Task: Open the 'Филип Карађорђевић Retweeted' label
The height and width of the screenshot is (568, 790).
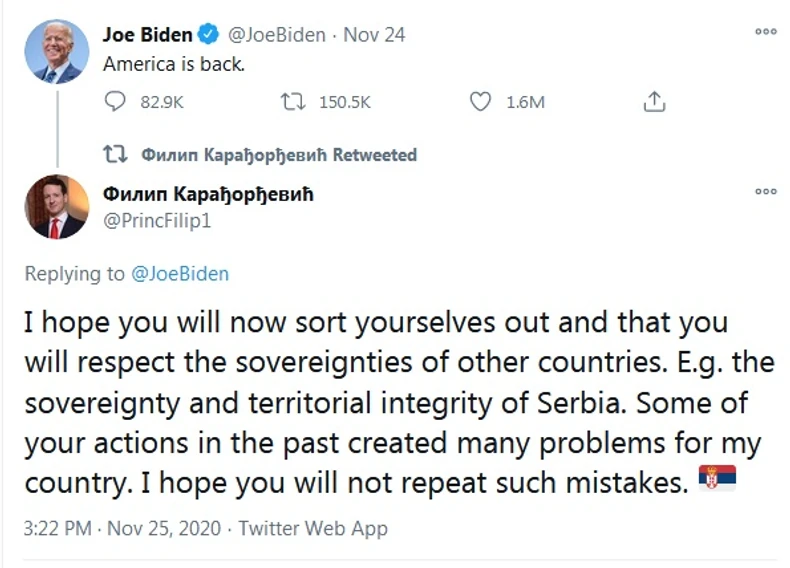Action: [279, 155]
